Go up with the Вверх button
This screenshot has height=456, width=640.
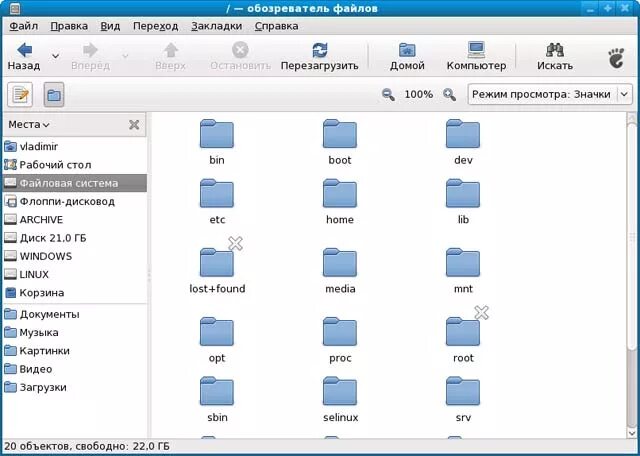[x=171, y=57]
